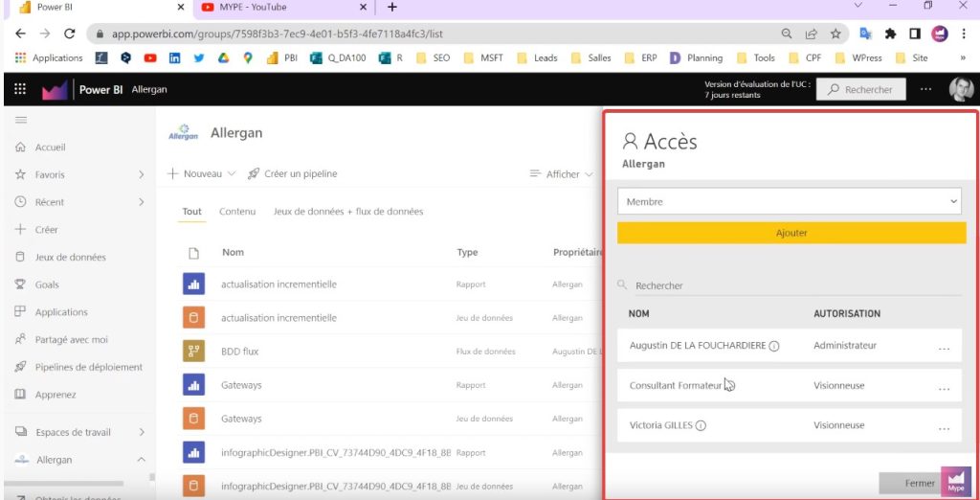This screenshot has width=980, height=500.
Task: Open Apprenez in the sidebar
Action: 55,395
